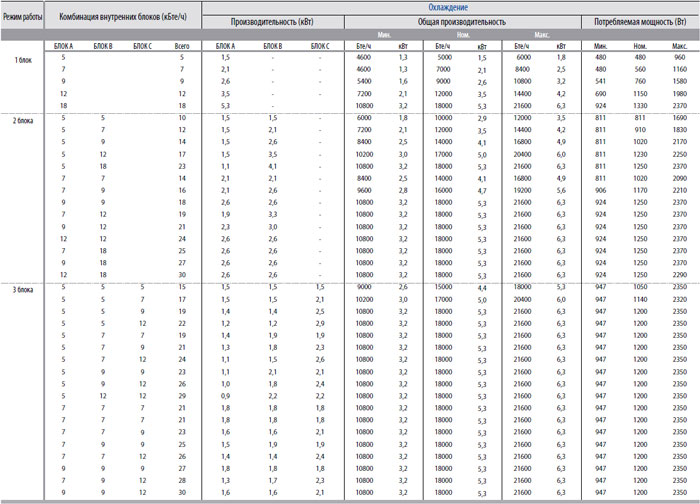Click БЛОК A subheader under Комбинация блоков
This screenshot has width=700, height=504.
tap(63, 46)
